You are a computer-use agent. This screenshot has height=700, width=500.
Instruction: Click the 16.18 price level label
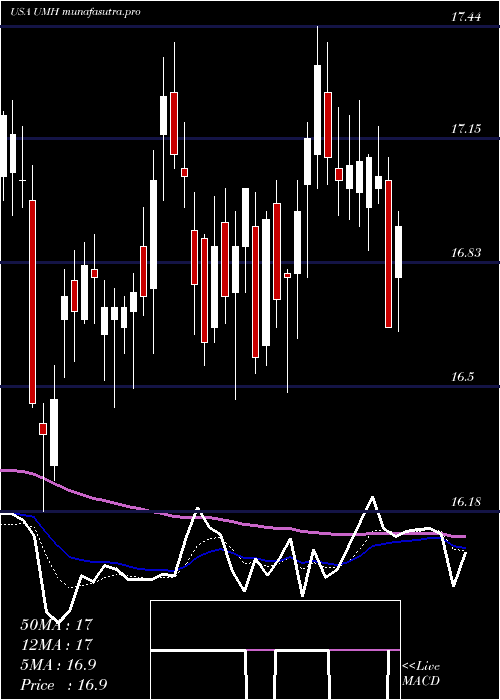[466, 502]
